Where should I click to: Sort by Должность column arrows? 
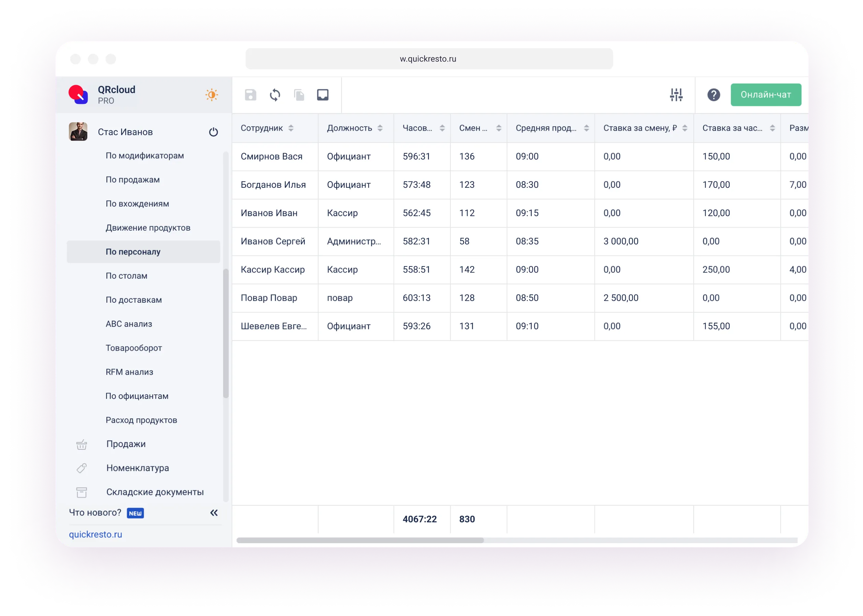tap(380, 128)
